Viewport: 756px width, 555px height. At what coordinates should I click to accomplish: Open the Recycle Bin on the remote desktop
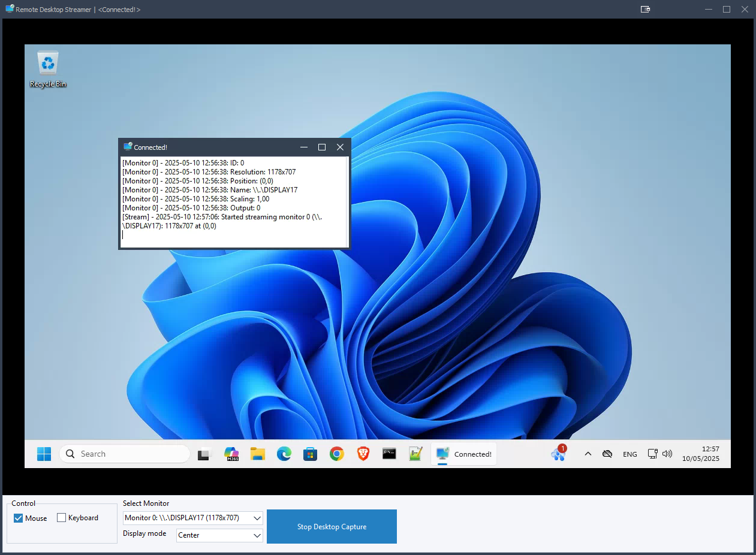48,70
